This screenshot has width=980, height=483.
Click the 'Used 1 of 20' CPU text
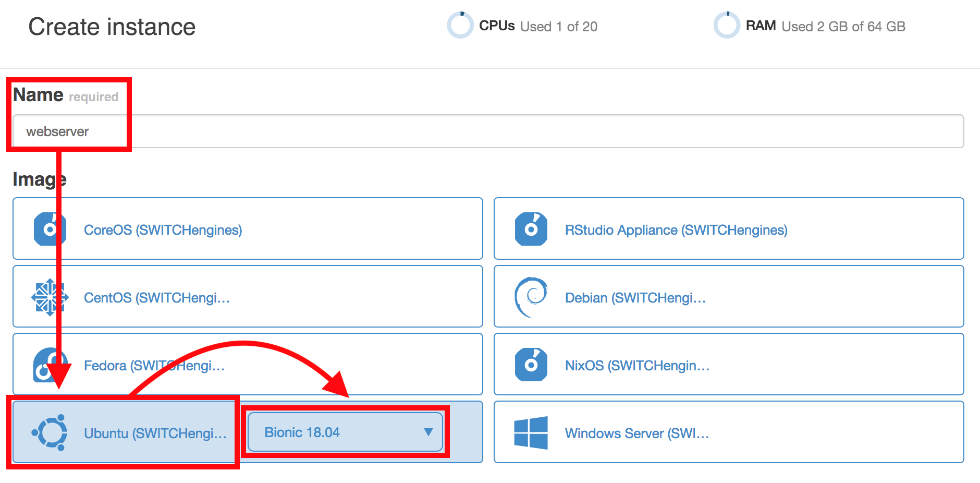click(x=559, y=27)
